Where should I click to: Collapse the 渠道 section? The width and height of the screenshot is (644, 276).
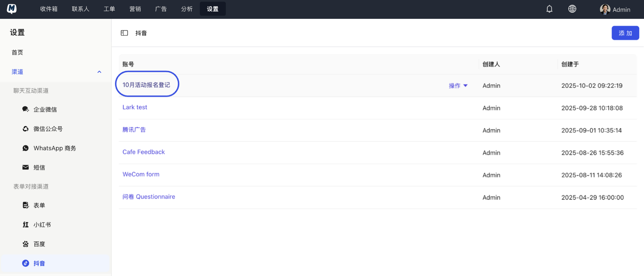click(x=99, y=72)
